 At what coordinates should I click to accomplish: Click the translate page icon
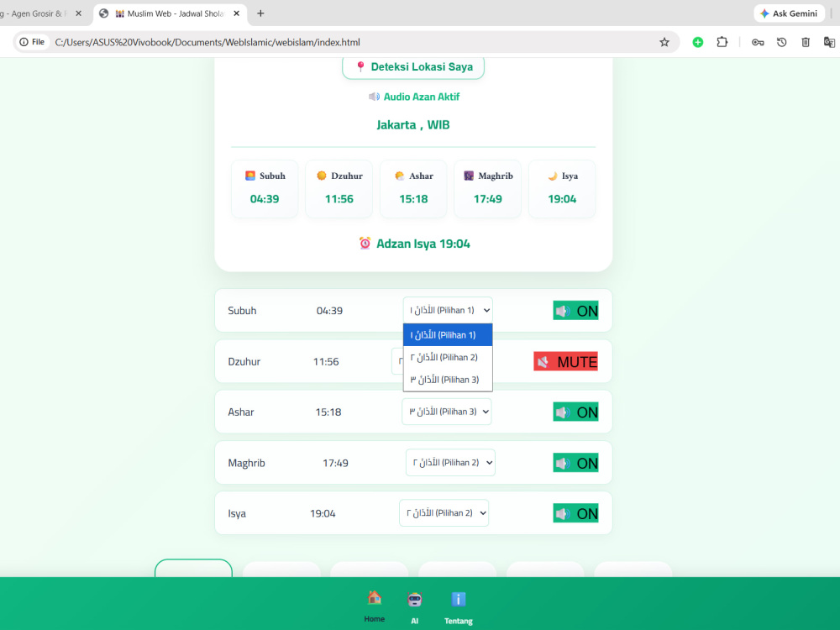pos(829,42)
